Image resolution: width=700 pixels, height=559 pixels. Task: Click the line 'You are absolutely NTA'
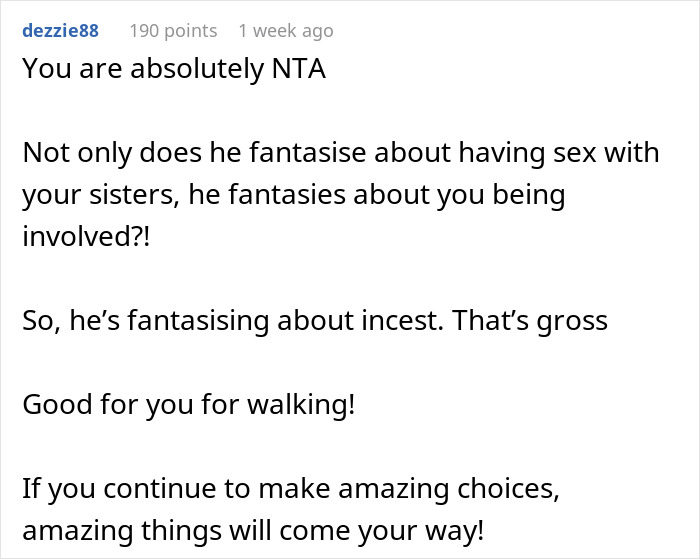(174, 69)
